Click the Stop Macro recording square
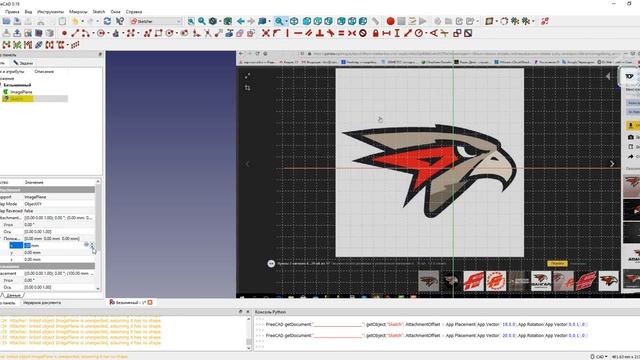 (401, 21)
